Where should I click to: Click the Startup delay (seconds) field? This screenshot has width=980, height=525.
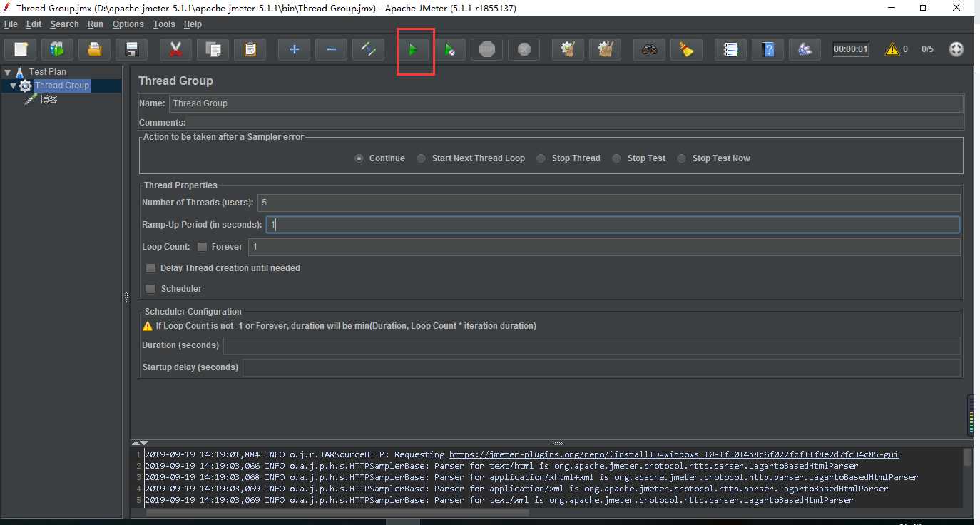pos(601,367)
